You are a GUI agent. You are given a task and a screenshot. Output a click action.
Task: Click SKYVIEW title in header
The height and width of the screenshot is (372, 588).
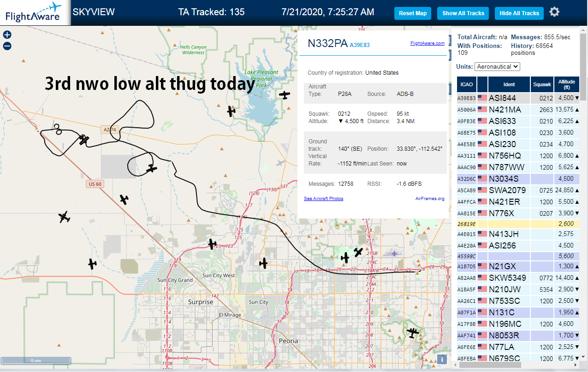(94, 12)
